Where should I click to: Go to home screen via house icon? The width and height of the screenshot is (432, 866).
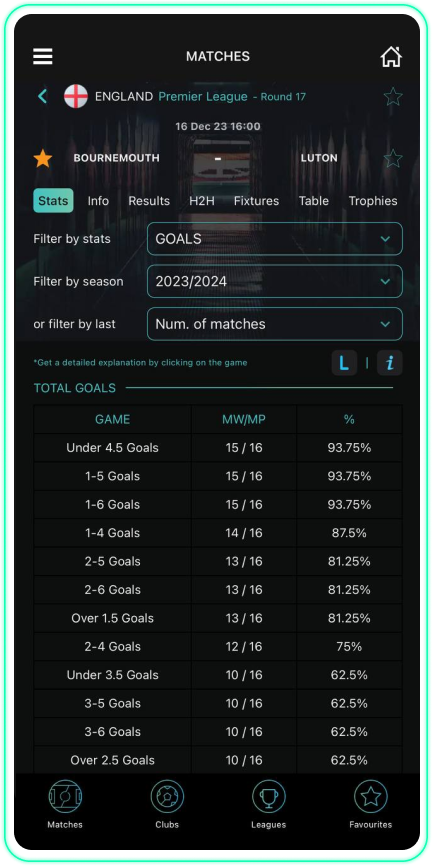(x=391, y=56)
